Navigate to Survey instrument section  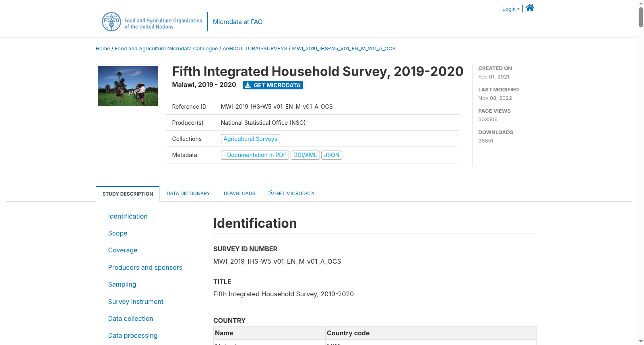click(136, 302)
